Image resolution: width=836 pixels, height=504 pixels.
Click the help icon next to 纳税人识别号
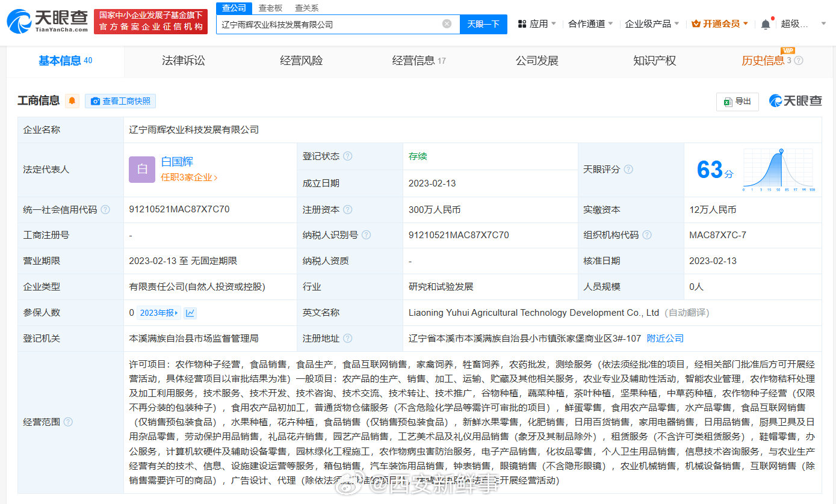pos(366,235)
